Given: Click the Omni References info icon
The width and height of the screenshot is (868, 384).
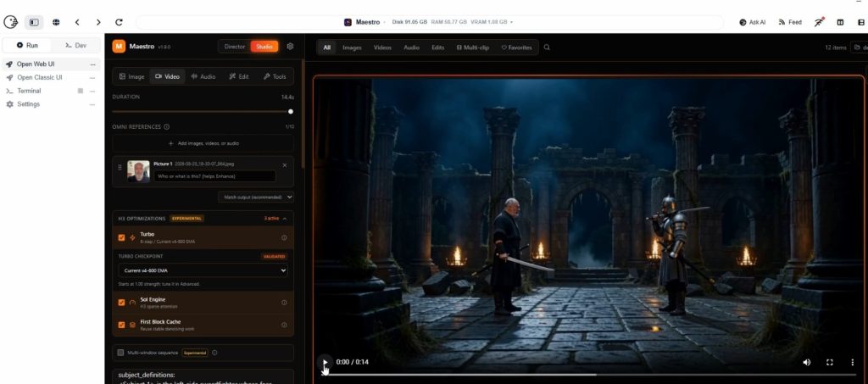Looking at the screenshot, I should [167, 126].
